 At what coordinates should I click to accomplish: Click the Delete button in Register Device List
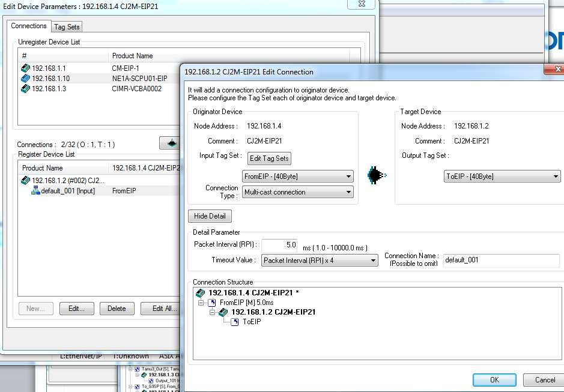(x=117, y=309)
